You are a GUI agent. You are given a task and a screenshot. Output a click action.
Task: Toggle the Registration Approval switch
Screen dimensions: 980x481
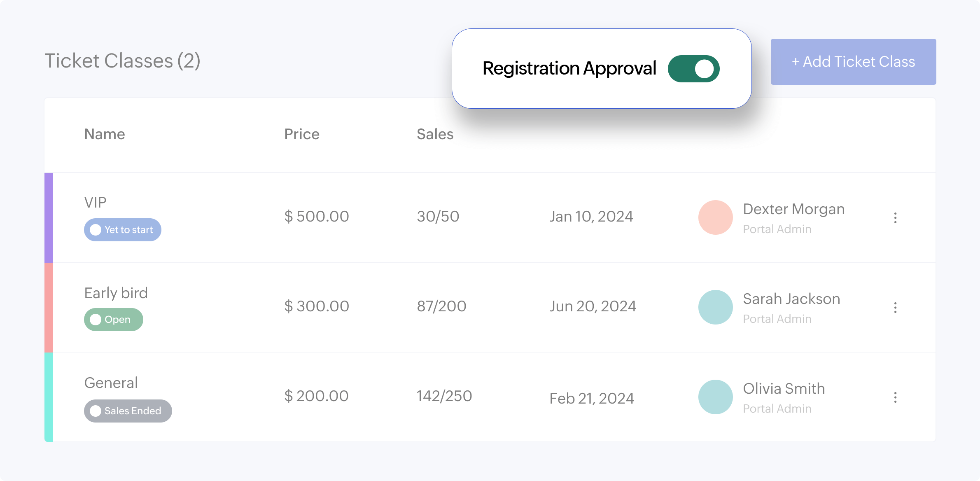click(693, 69)
